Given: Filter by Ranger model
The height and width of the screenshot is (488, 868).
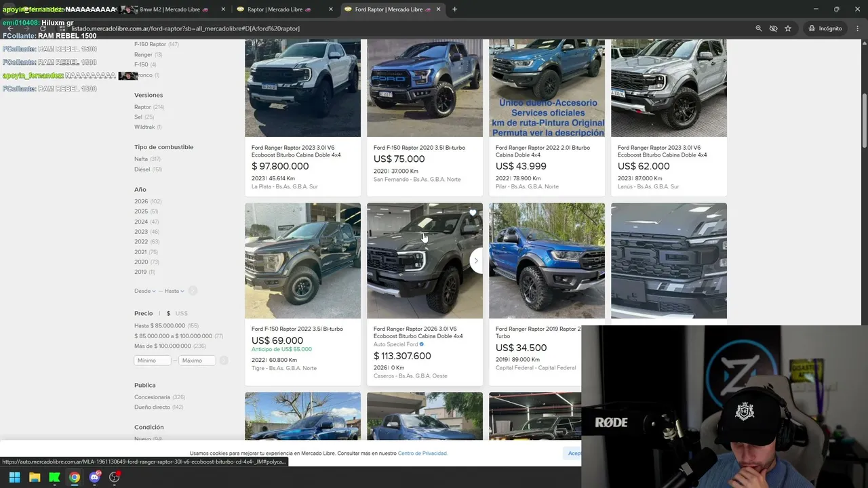Looking at the screenshot, I should pyautogui.click(x=143, y=55).
